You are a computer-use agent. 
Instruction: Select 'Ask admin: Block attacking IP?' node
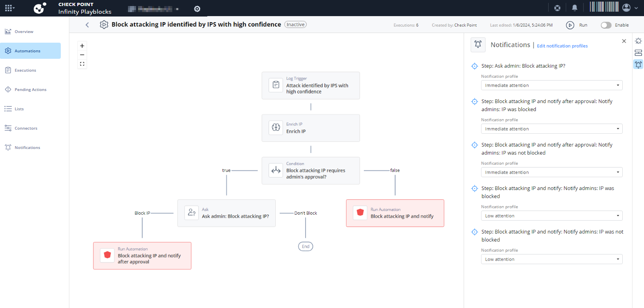tap(227, 213)
